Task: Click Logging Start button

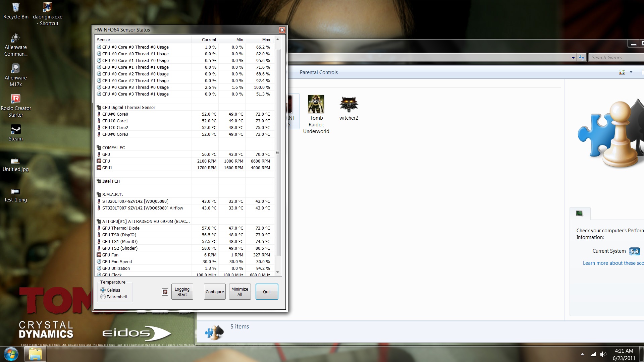Action: 182,292
